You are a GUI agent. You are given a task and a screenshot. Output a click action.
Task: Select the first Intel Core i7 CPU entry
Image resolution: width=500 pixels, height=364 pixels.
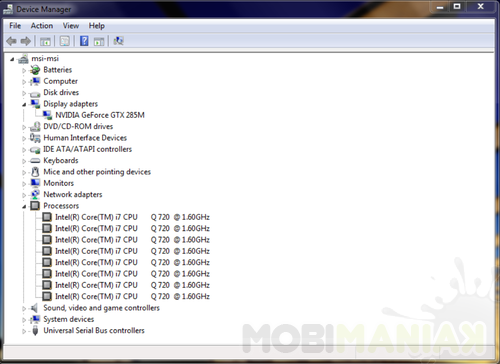click(132, 217)
